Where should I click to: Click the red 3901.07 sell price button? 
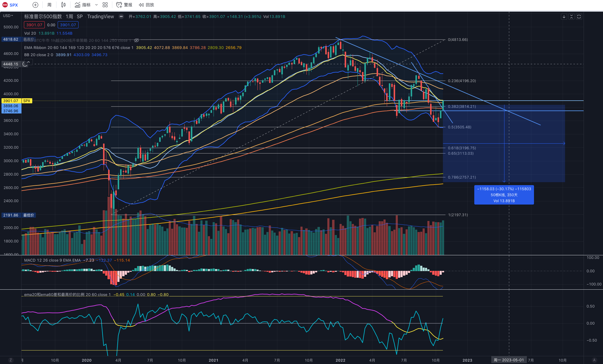pos(34,25)
